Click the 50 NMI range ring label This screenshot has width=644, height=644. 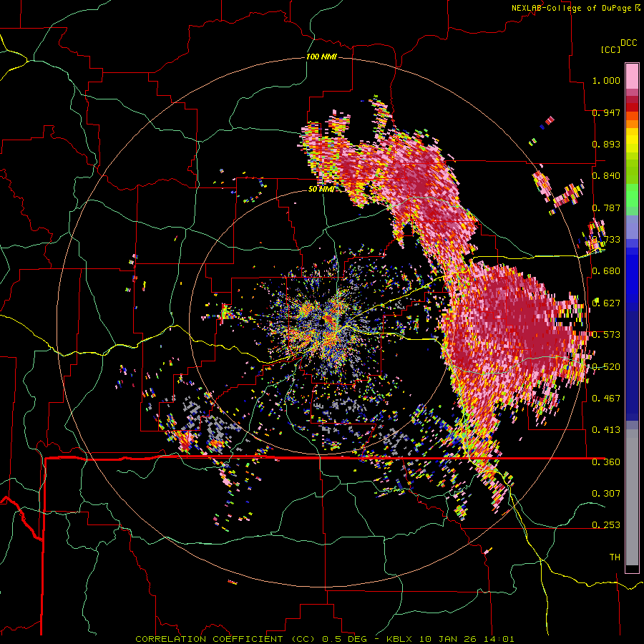[321, 189]
